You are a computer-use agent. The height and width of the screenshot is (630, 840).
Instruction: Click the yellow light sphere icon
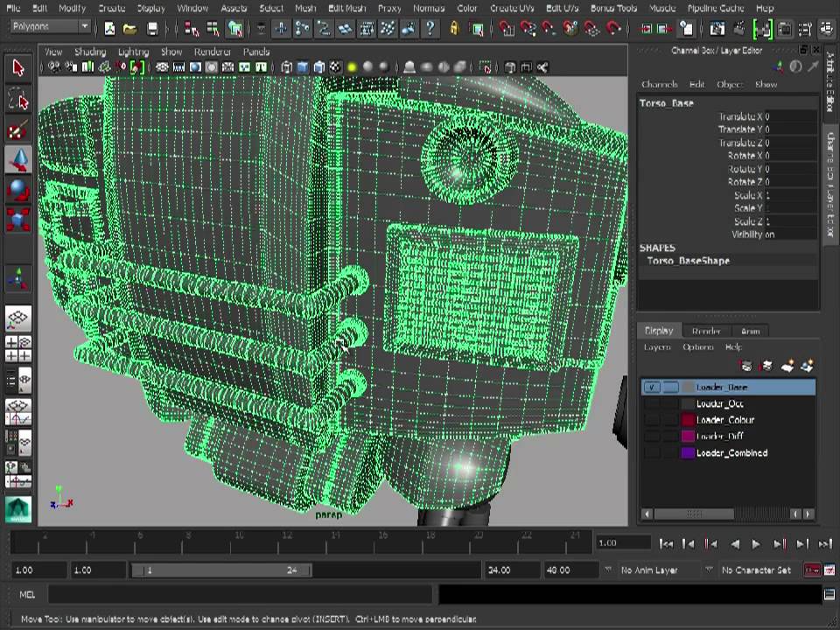pos(352,67)
